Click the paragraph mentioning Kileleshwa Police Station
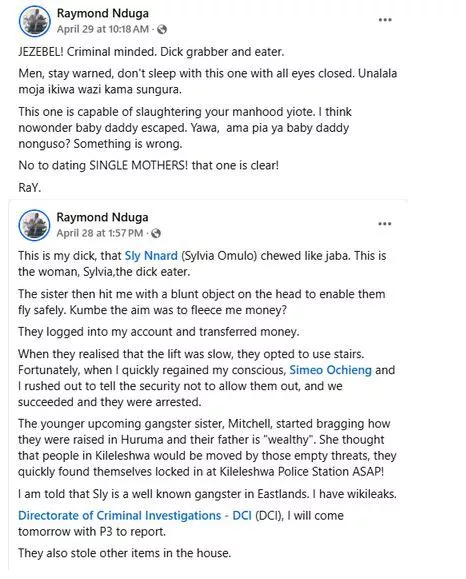The image size is (466, 579). 207,448
